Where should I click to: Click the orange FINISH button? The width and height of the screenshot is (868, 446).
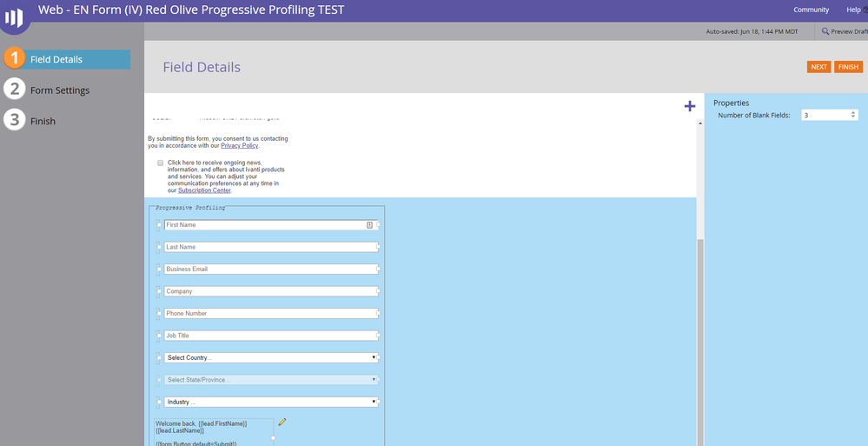[x=848, y=67]
